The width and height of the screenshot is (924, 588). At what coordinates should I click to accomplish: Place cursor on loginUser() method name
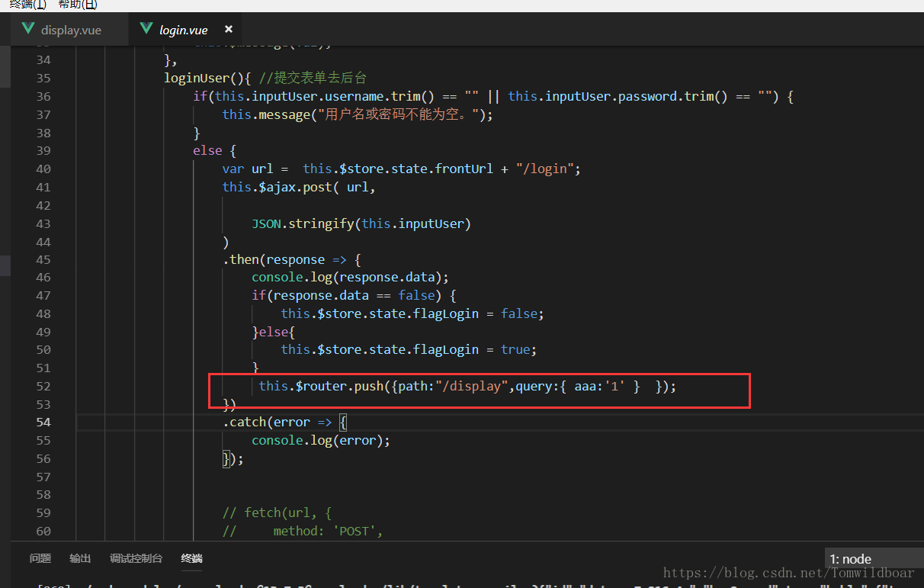pyautogui.click(x=197, y=78)
